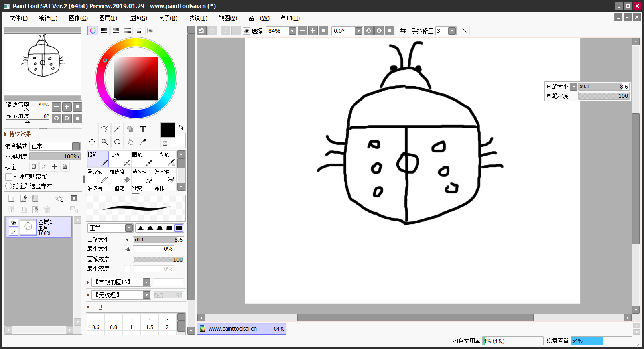This screenshot has height=349, width=644.
Task: Toggle 最小浓度 checkbox
Action: (128, 269)
